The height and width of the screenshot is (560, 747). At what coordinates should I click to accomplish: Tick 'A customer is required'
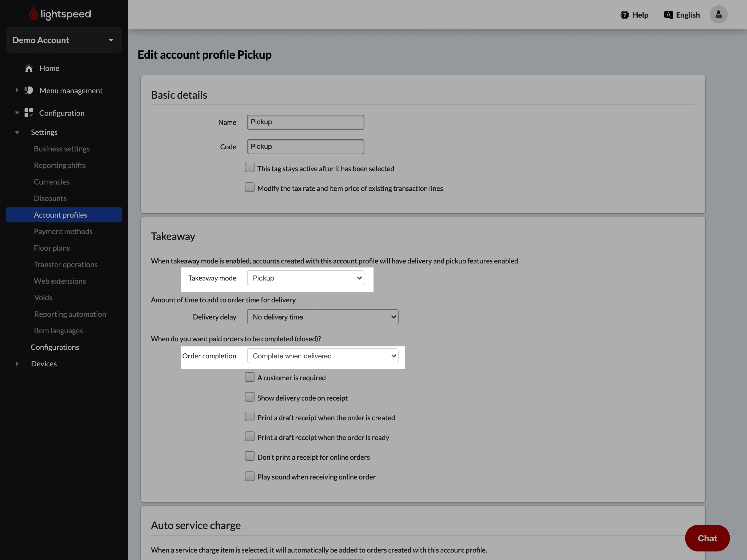click(249, 377)
